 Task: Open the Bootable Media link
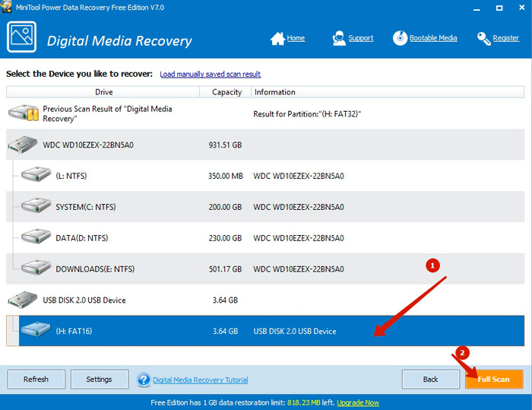pos(433,38)
